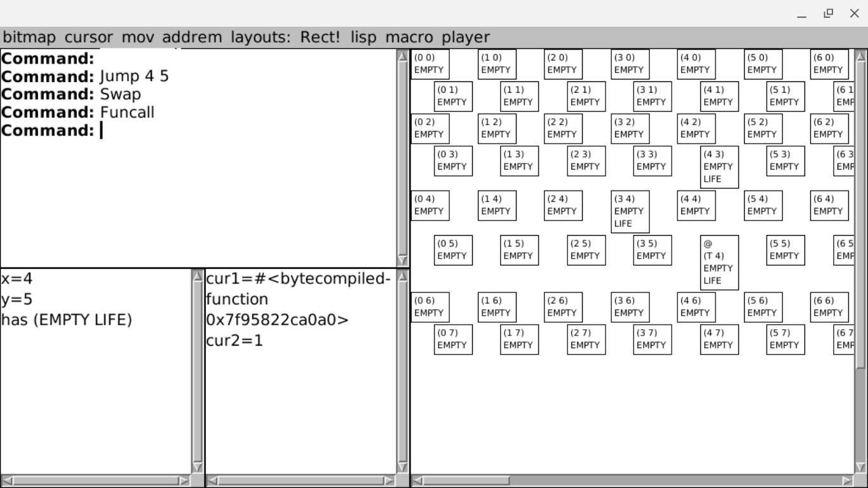Click the right arrow of the grid horizontal scrollbar
Viewport: 868px width, 488px height.
pyautogui.click(x=848, y=481)
